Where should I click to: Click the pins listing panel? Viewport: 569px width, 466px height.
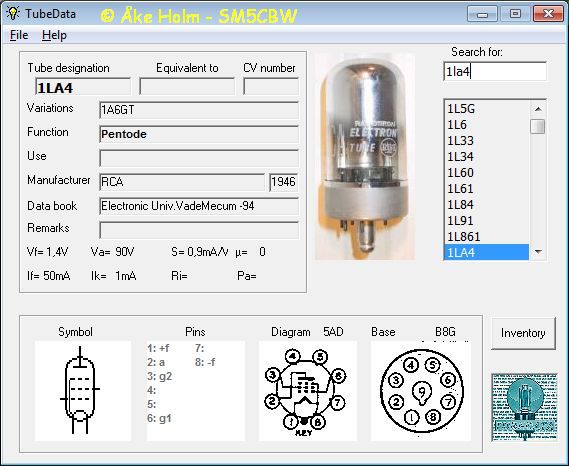[196, 391]
